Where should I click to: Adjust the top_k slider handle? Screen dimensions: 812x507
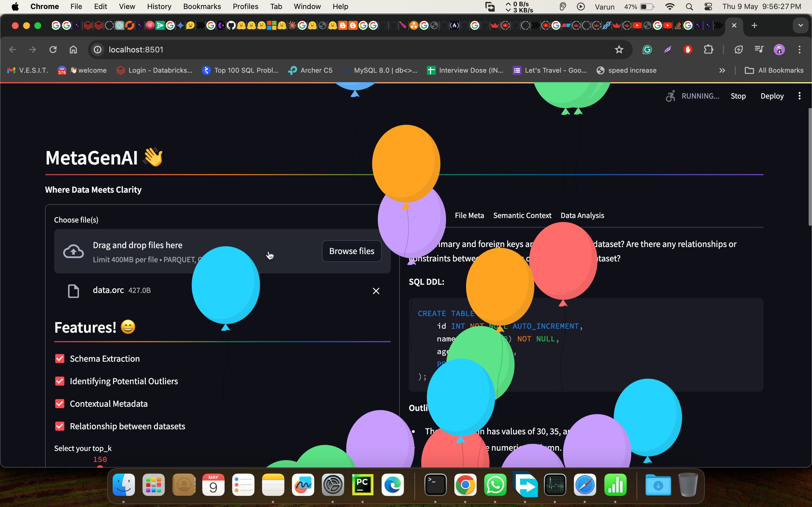[x=100, y=466]
